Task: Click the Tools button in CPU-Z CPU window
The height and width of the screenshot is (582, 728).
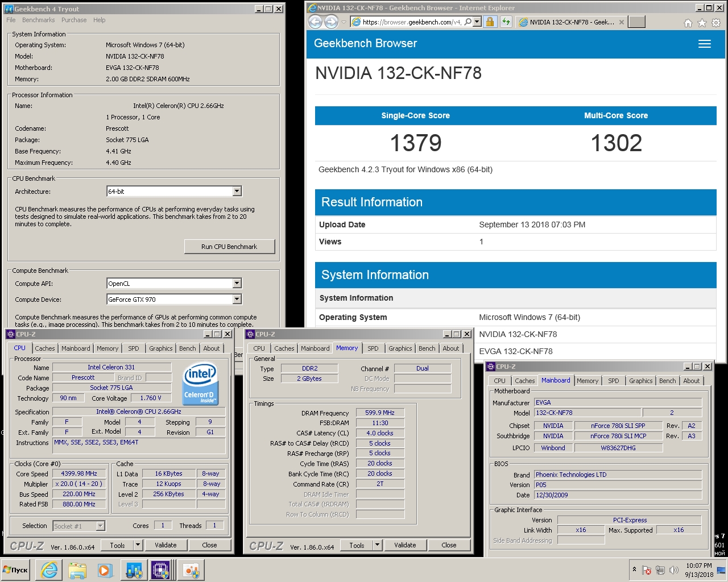Action: click(118, 545)
